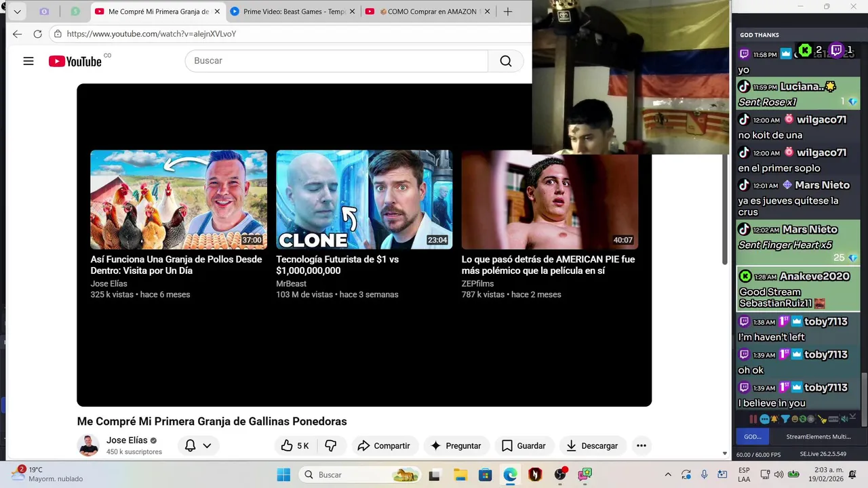Download the video with Descargar
Image resolution: width=868 pixels, height=488 pixels.
click(x=592, y=445)
